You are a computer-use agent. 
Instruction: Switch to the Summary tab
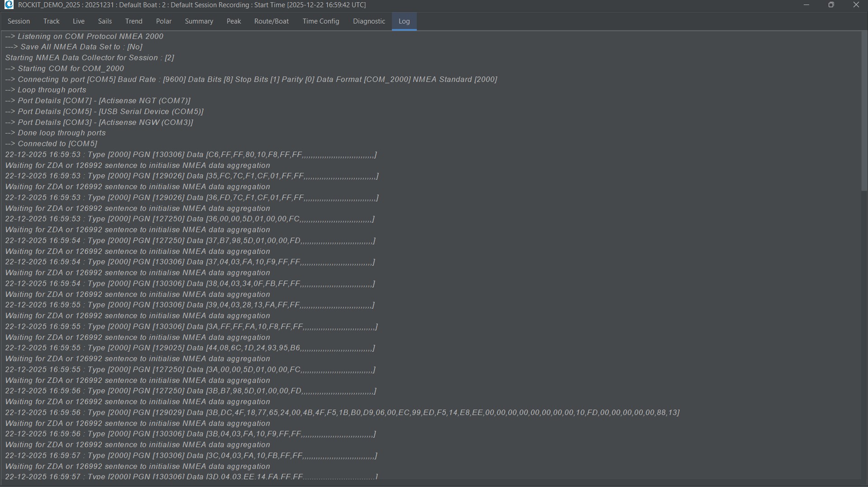point(199,21)
